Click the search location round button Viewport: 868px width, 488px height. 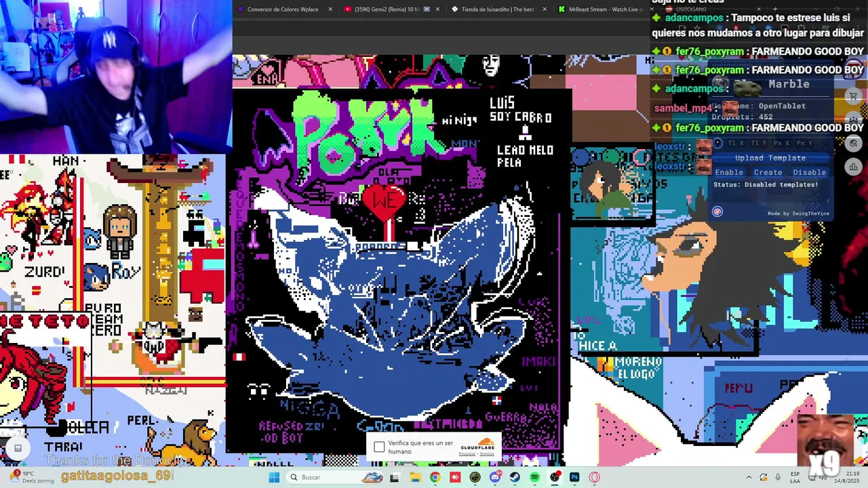[853, 143]
